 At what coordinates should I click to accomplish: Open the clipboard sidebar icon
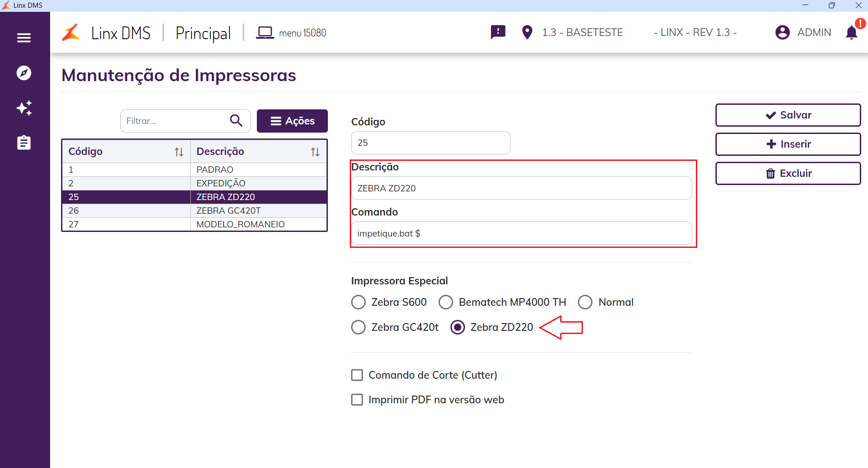click(24, 143)
